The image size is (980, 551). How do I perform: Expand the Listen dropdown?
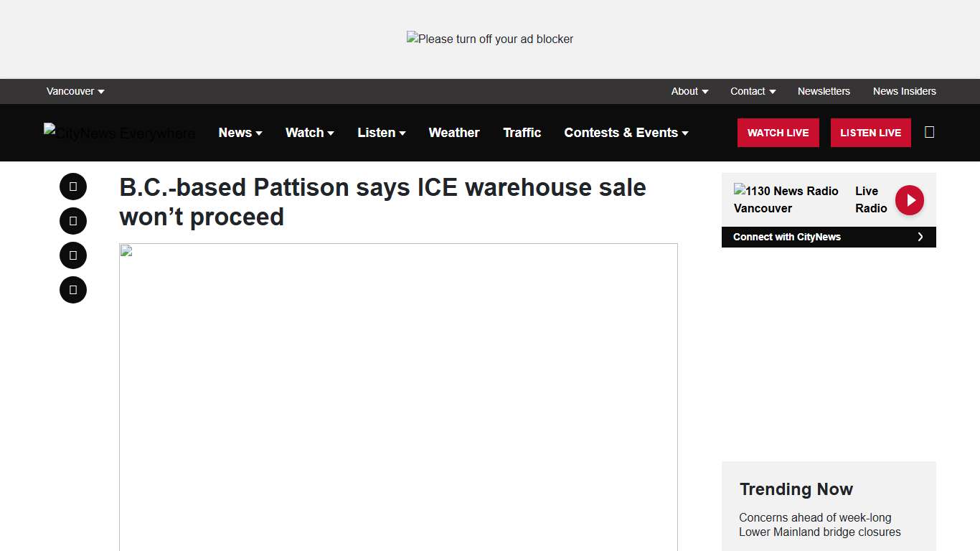pos(381,133)
